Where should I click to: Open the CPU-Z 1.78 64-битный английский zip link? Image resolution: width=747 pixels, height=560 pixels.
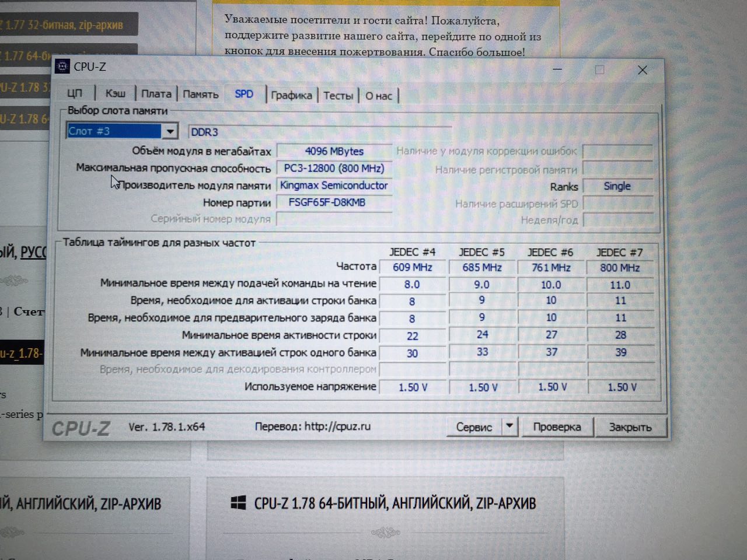tap(395, 503)
